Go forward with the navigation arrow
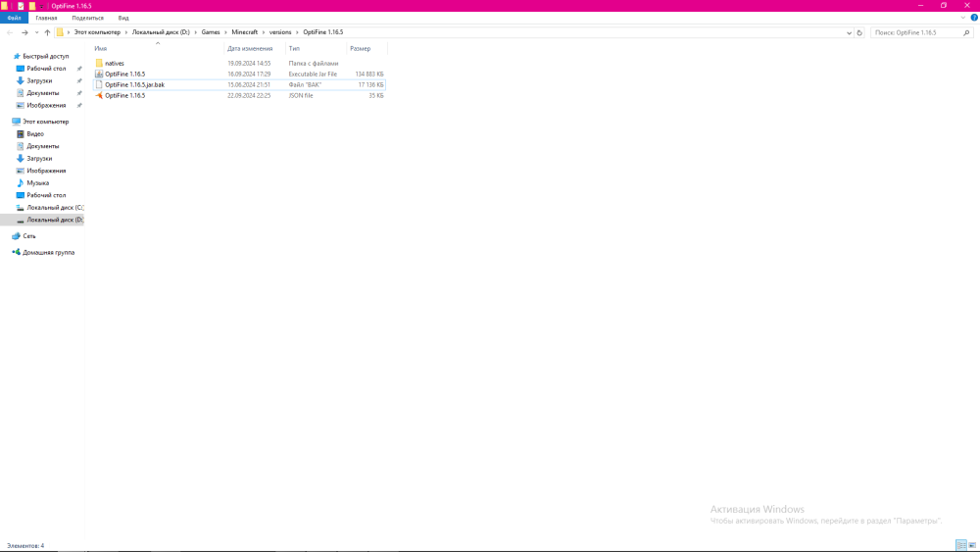This screenshot has width=980, height=552. click(24, 32)
